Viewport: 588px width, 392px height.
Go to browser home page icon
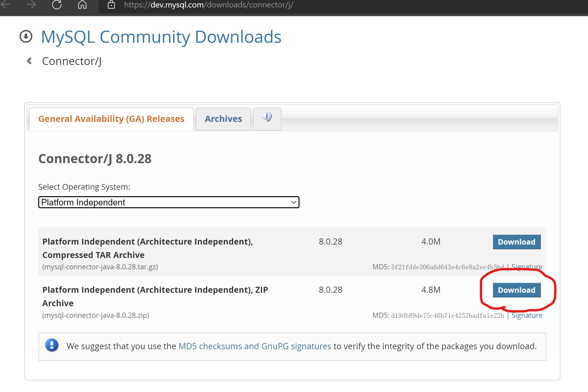82,4
